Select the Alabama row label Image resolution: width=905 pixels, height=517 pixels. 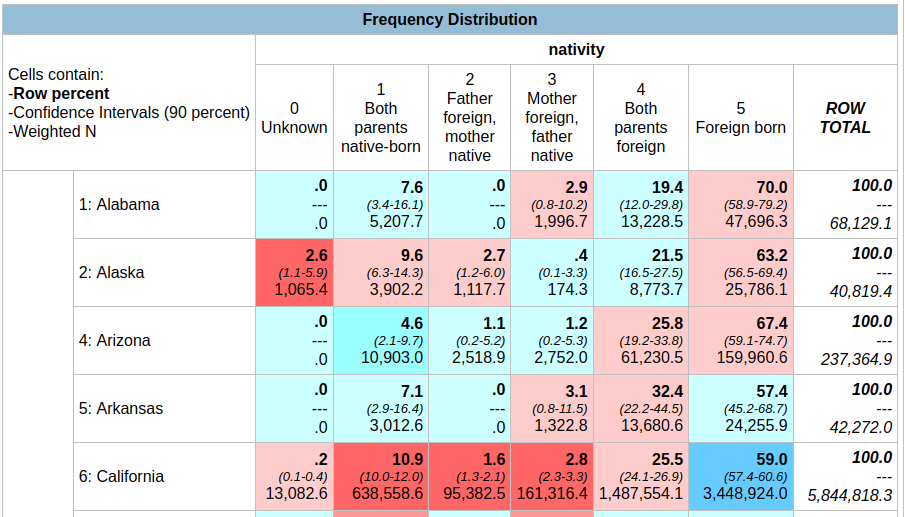click(x=119, y=205)
